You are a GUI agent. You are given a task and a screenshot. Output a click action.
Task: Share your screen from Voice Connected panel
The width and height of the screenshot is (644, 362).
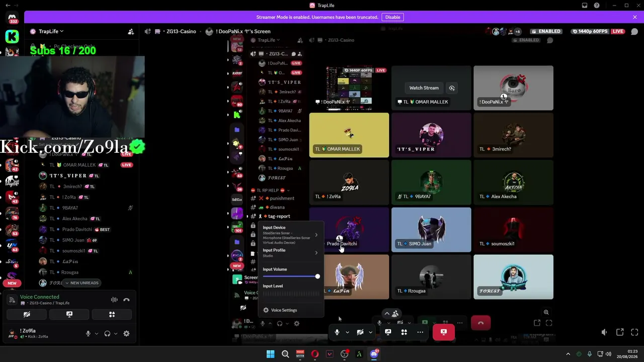[69, 314]
